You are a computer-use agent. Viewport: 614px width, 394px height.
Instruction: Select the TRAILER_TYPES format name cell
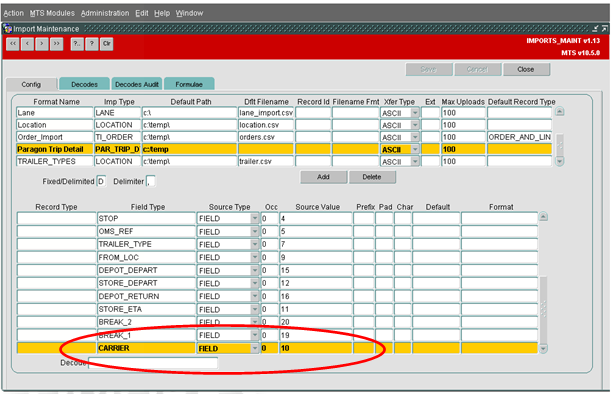(54, 161)
